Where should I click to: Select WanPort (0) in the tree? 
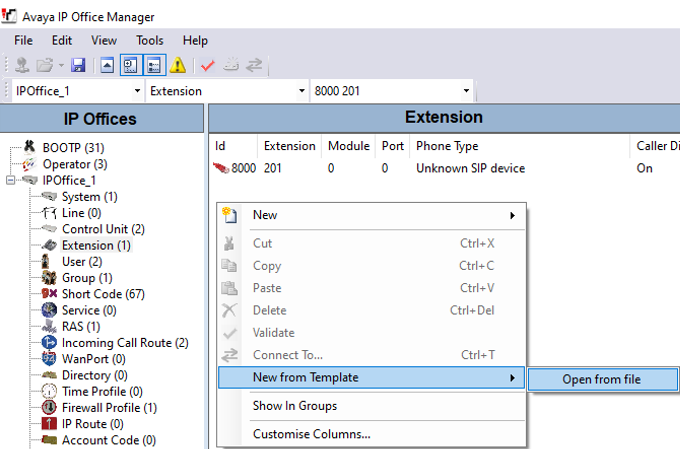tap(94, 359)
